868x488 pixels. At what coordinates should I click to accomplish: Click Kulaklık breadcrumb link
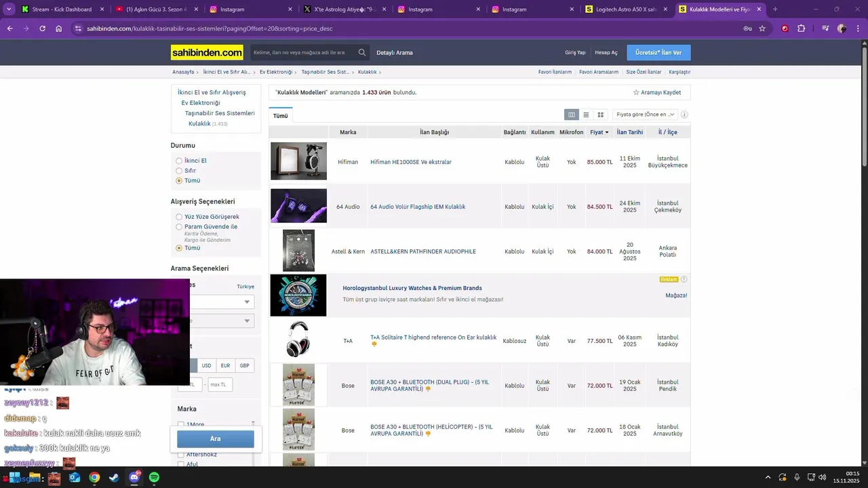tap(368, 72)
